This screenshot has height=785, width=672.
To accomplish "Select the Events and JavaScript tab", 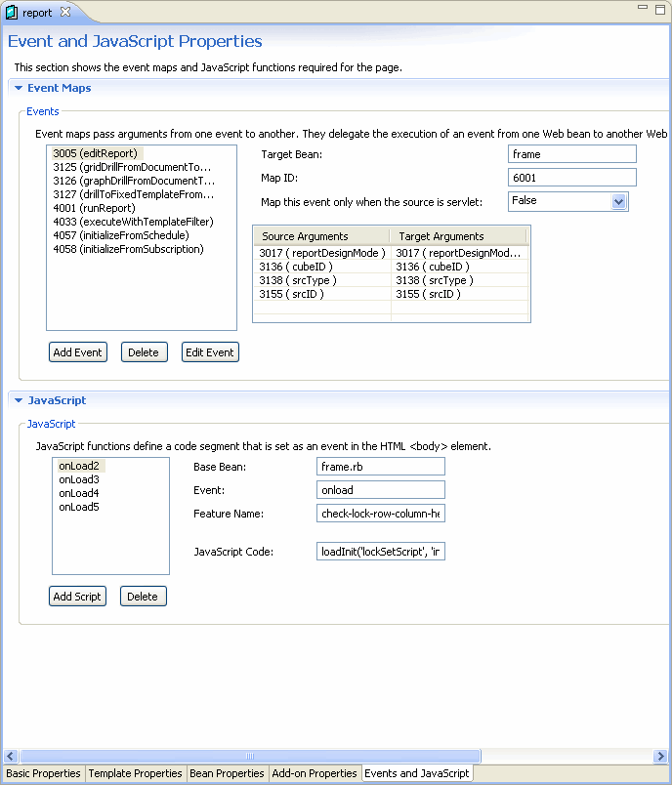I will point(417,773).
